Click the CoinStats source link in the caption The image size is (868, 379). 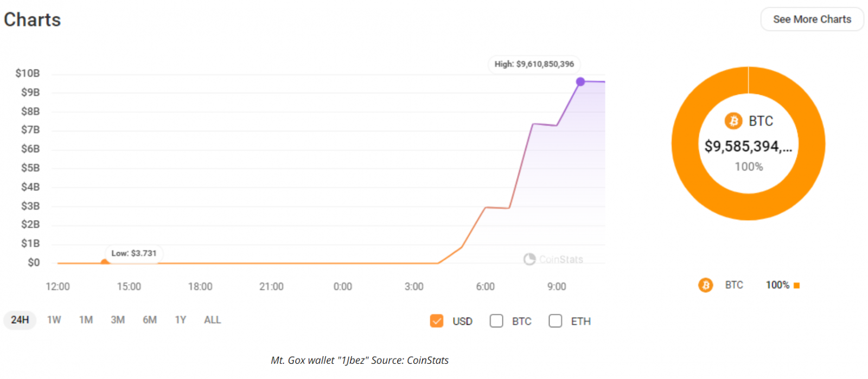428,359
